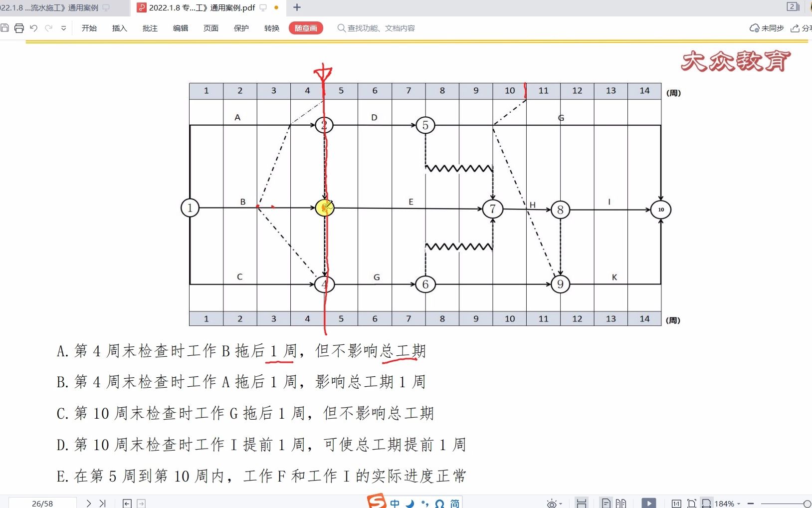Toggle the 中 Chinese input mode
812x508 pixels.
tap(395, 503)
